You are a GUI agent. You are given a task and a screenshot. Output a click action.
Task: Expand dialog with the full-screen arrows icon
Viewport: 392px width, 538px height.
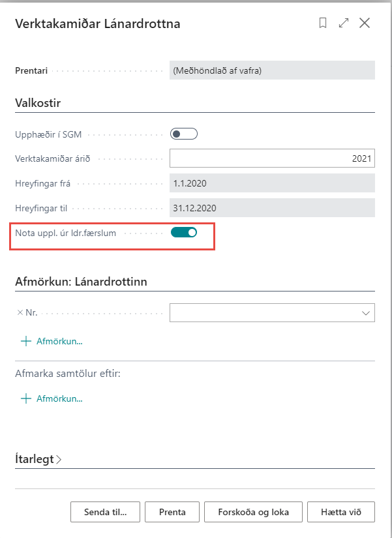344,23
